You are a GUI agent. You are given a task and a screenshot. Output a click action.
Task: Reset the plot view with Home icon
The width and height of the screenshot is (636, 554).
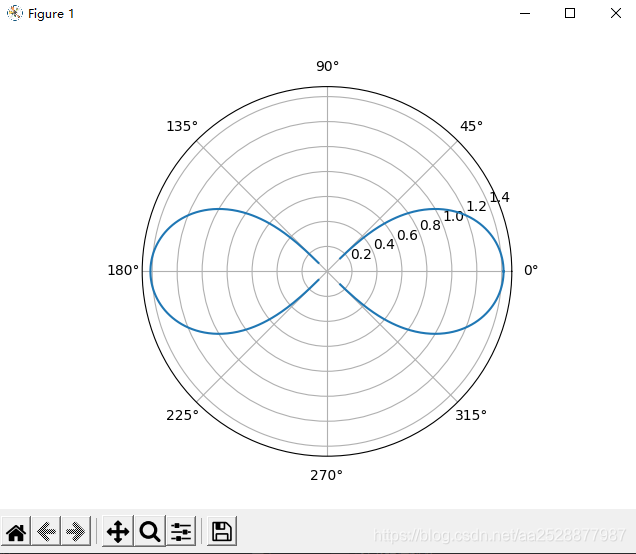16,531
